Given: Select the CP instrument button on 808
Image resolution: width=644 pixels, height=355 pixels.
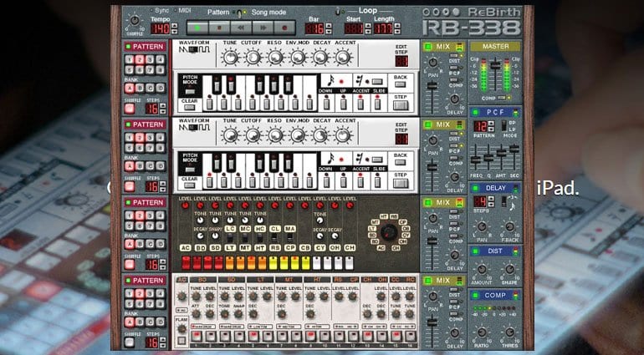Looking at the screenshot, I should [x=290, y=248].
